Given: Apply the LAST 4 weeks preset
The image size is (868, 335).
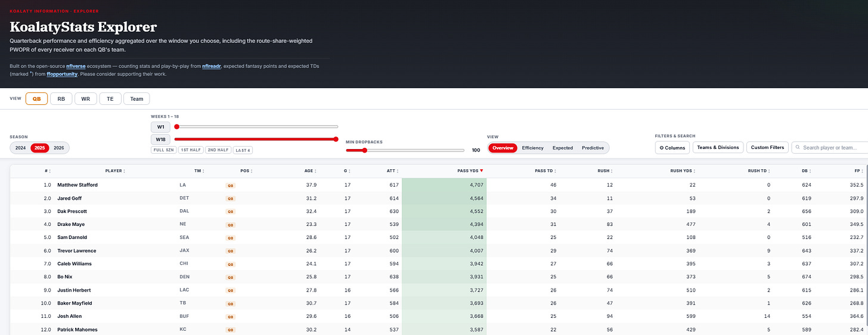Looking at the screenshot, I should (x=242, y=150).
